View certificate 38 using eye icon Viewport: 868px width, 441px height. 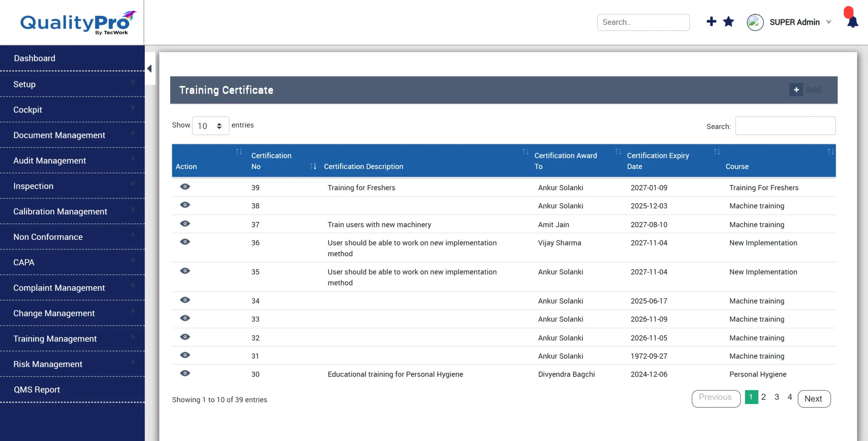[x=185, y=205]
